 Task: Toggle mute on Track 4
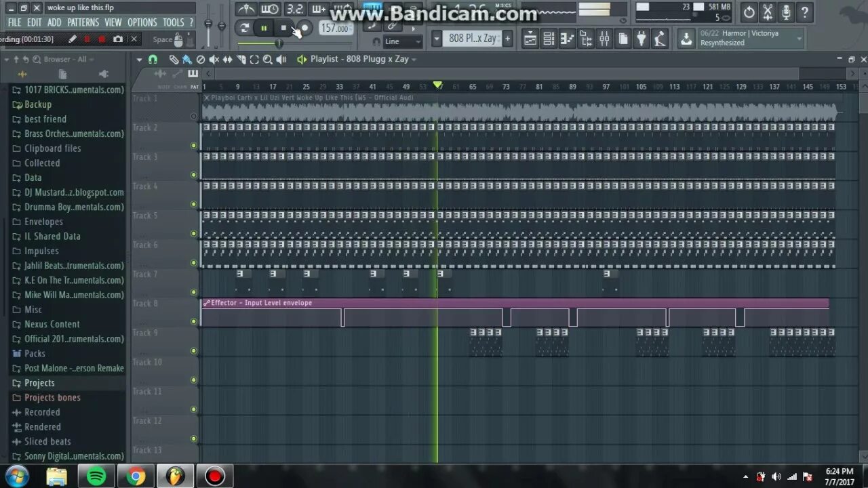(x=194, y=204)
